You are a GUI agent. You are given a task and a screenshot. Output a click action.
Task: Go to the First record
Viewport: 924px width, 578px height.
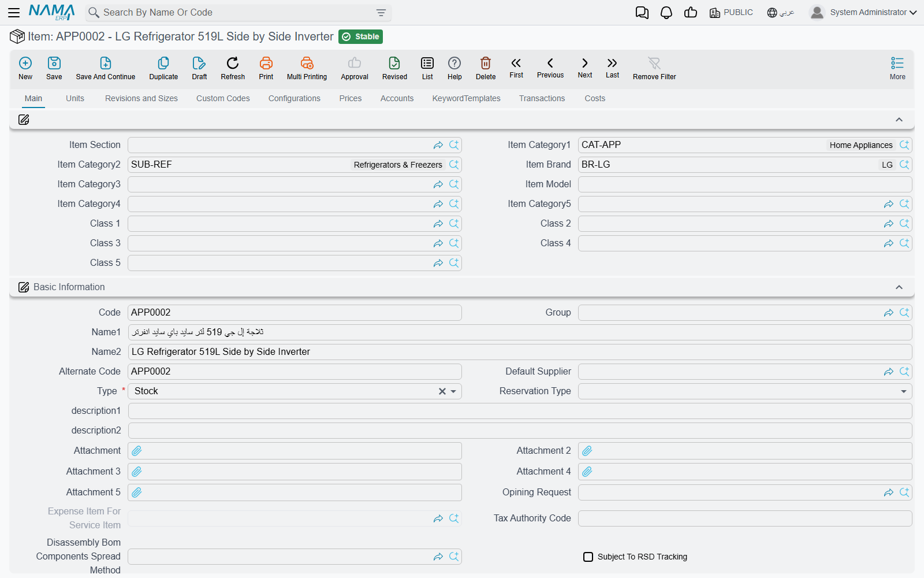tap(516, 68)
